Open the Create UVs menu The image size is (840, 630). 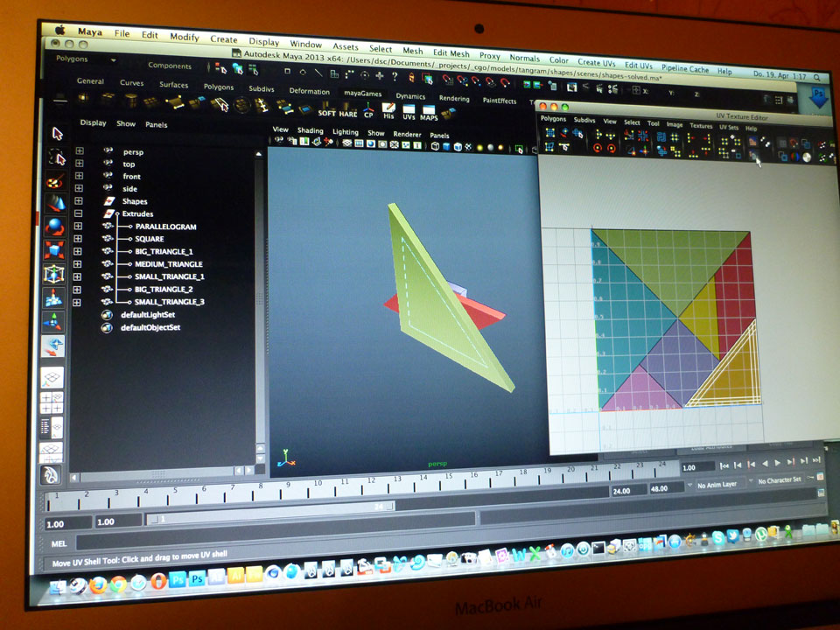[x=596, y=63]
